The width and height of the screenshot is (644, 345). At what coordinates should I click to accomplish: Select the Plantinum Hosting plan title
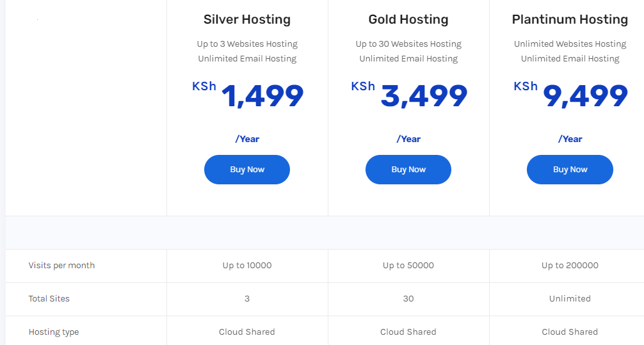click(570, 19)
